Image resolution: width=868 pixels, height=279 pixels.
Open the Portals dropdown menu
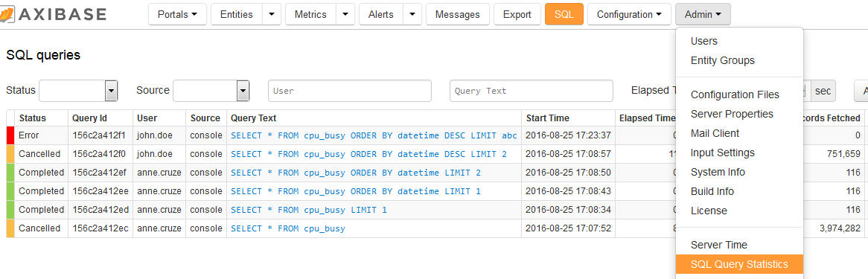[177, 14]
